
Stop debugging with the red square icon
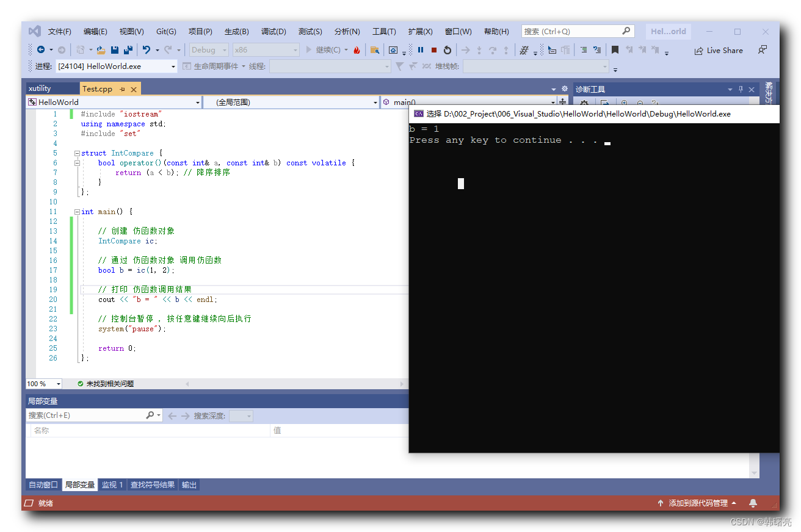433,50
